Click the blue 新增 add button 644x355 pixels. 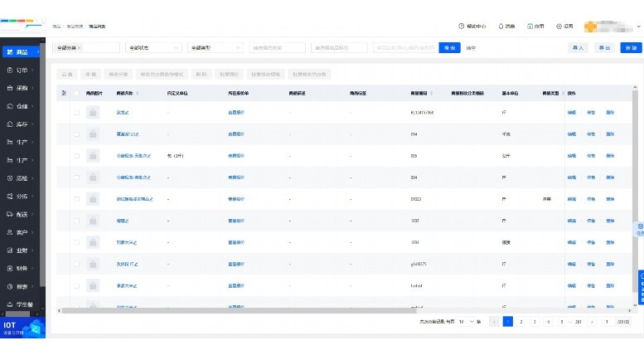pyautogui.click(x=631, y=47)
